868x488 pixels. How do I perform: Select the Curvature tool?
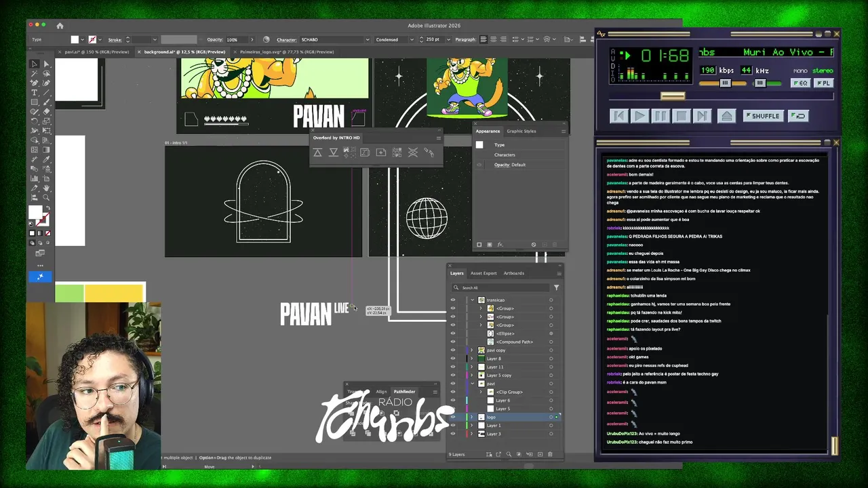47,83
